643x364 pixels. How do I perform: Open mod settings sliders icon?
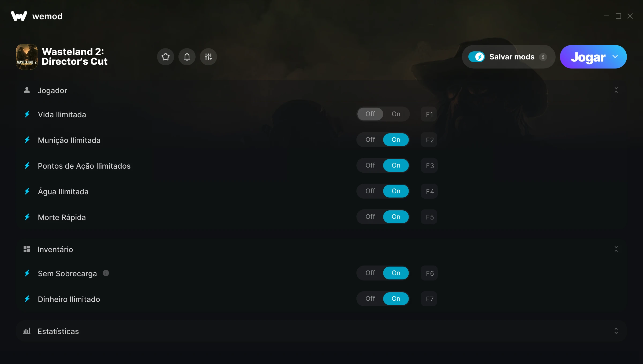208,57
